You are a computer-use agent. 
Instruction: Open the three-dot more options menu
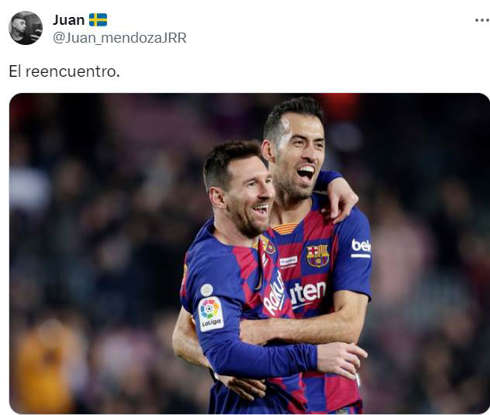(482, 20)
